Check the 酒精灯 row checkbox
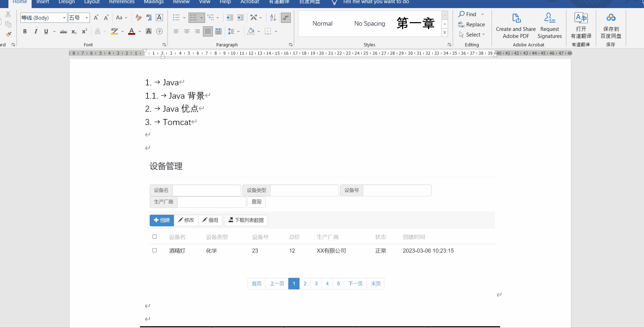 click(155, 250)
